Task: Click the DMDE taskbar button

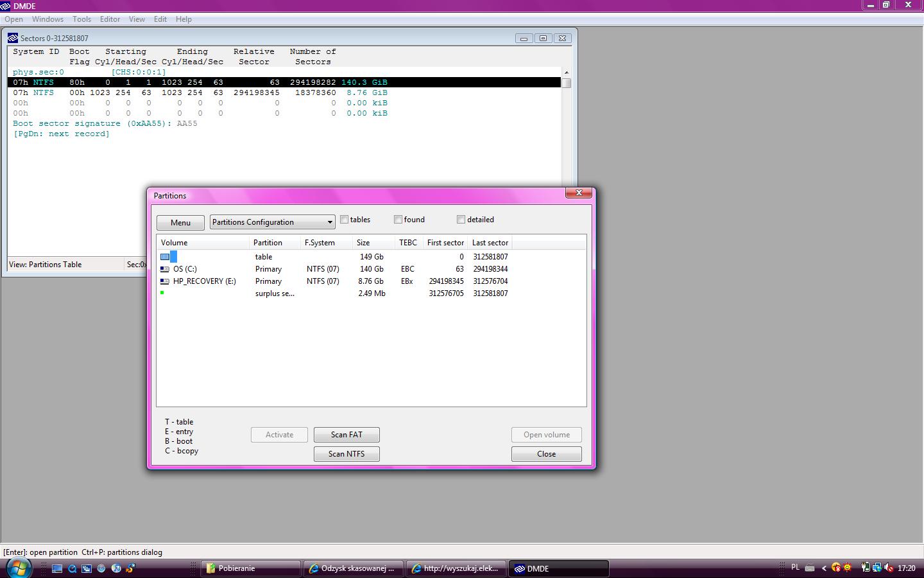Action: (x=560, y=568)
